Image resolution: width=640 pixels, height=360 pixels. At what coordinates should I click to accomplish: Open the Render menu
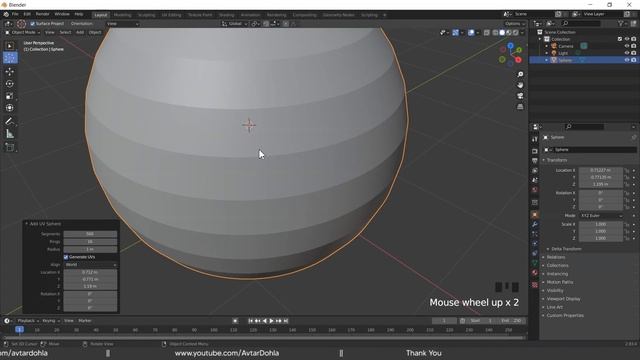point(42,14)
